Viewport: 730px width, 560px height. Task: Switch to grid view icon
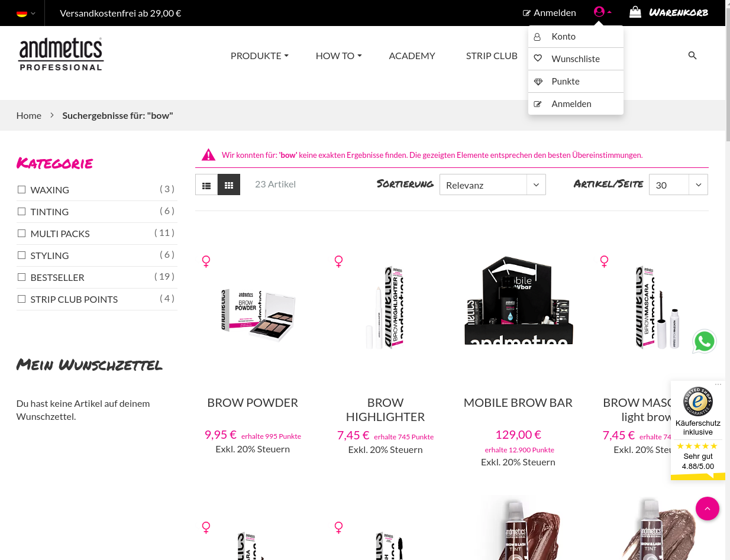pyautogui.click(x=229, y=184)
